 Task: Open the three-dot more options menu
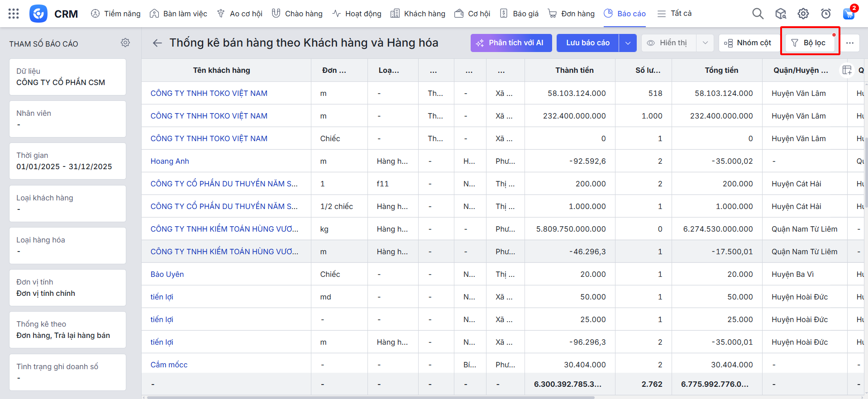[x=850, y=43]
